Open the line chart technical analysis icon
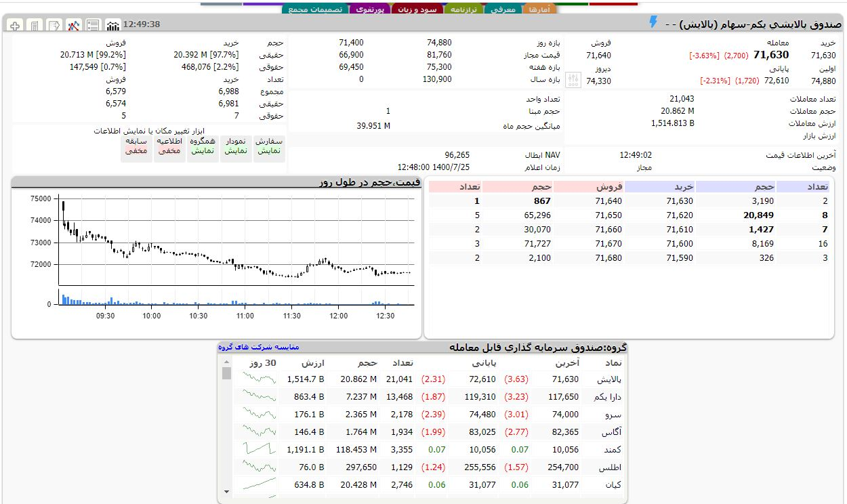This screenshot has width=847, height=504. click(74, 26)
